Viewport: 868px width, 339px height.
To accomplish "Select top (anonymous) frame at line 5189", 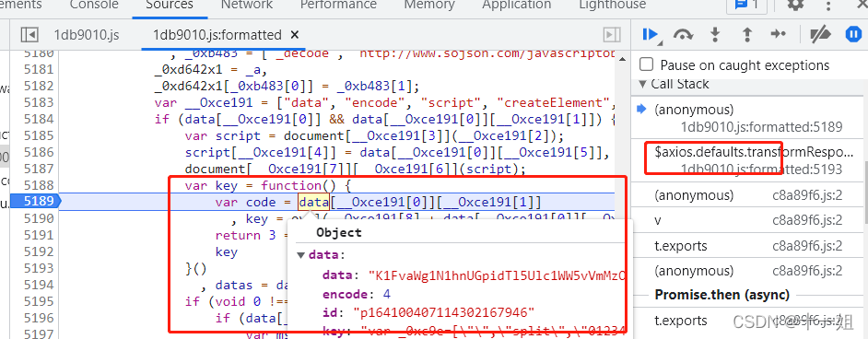I will 748,118.
